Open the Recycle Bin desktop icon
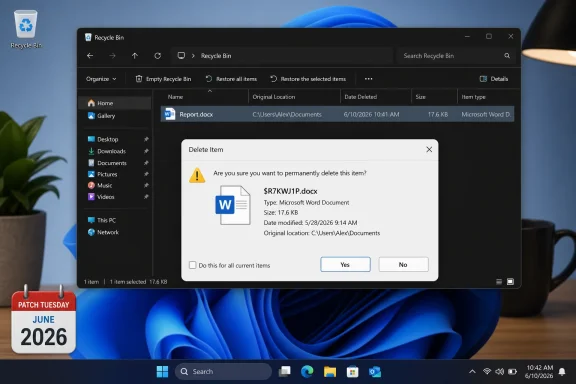The height and width of the screenshot is (384, 576). pyautogui.click(x=26, y=29)
